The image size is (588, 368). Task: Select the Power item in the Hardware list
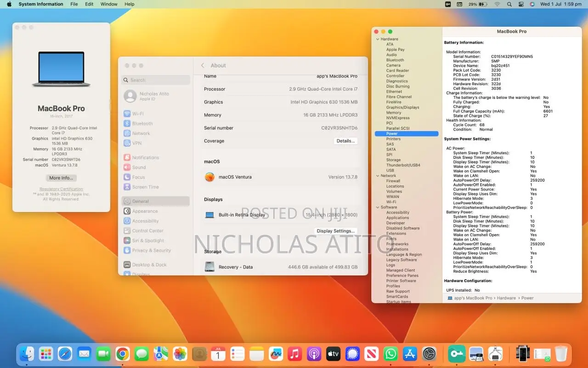click(x=407, y=134)
